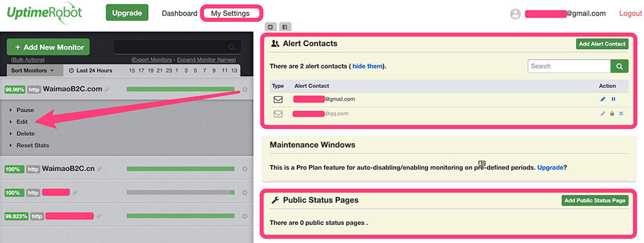Click the green search magnifier button

coord(620,66)
